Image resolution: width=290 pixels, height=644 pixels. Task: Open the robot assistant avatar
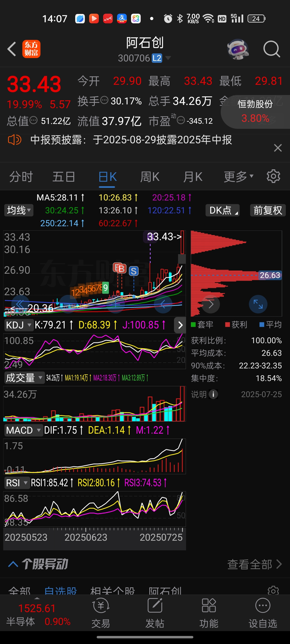click(x=238, y=49)
